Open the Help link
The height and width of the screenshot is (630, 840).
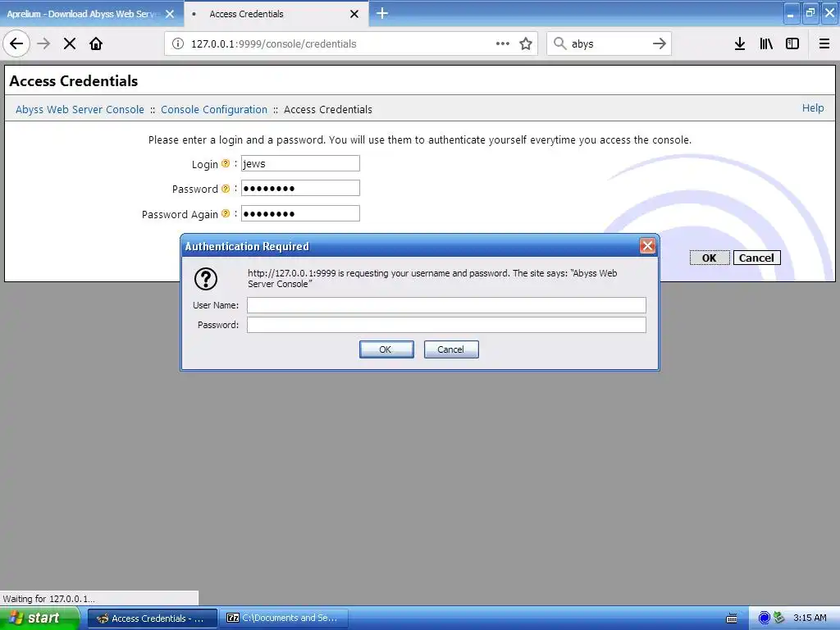pos(813,107)
